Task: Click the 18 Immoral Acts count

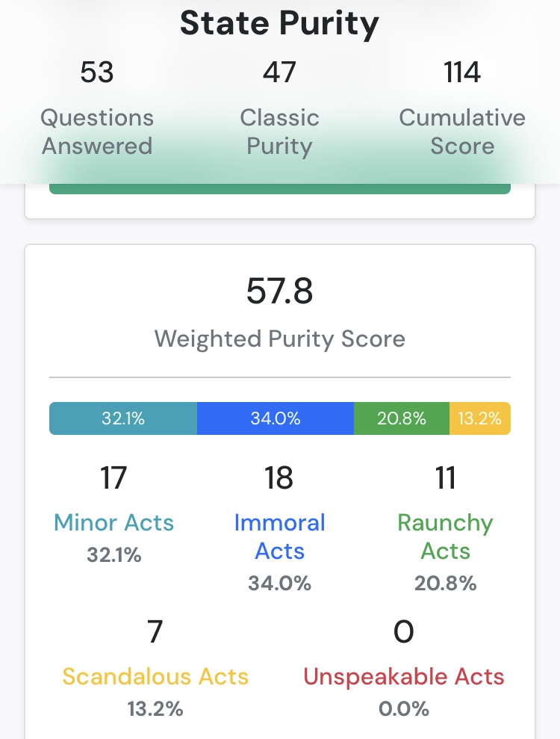Action: [279, 477]
